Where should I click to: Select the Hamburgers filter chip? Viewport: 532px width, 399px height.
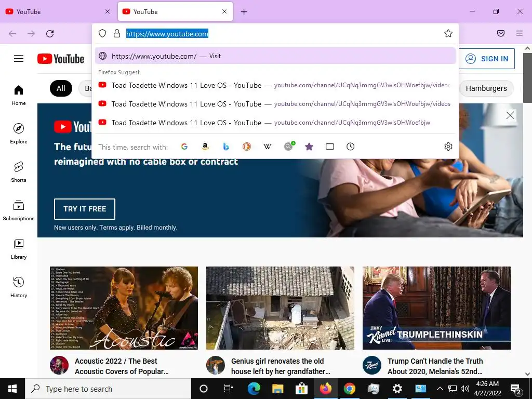(486, 88)
